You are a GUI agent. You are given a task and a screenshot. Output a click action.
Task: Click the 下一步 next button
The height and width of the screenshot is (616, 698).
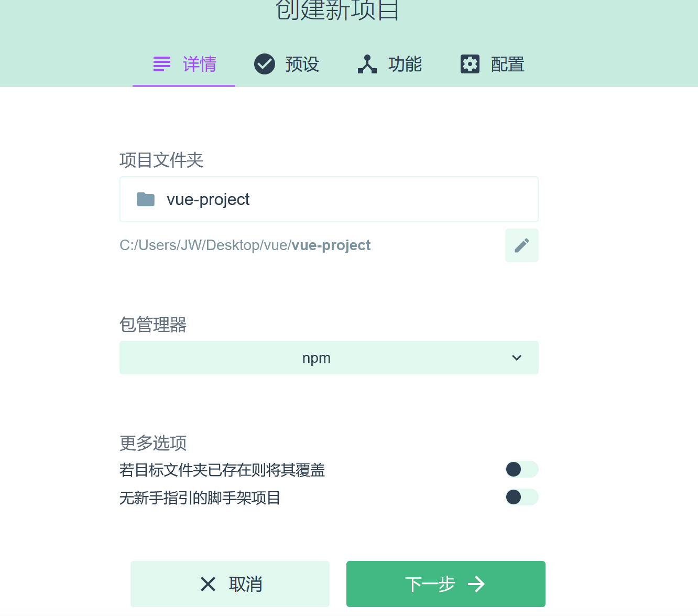(x=446, y=584)
